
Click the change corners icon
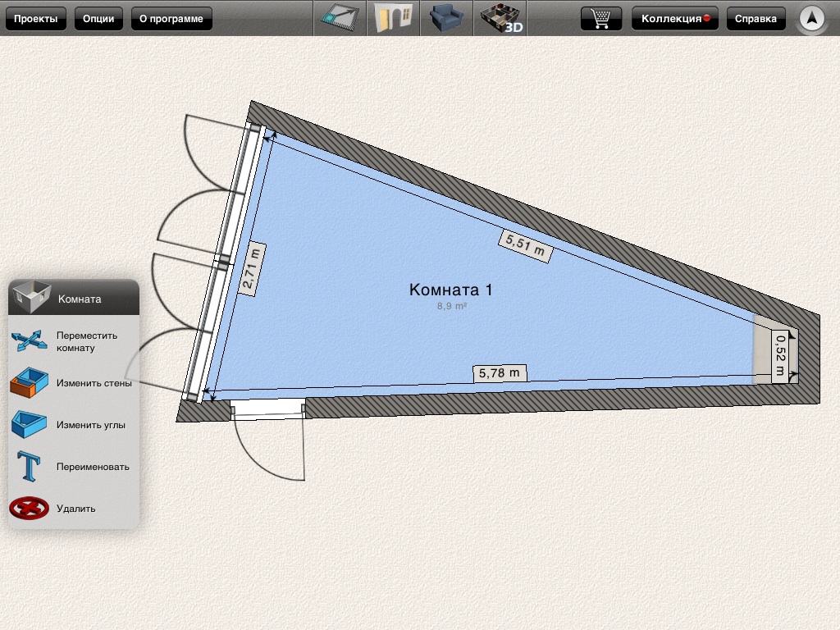click(30, 425)
